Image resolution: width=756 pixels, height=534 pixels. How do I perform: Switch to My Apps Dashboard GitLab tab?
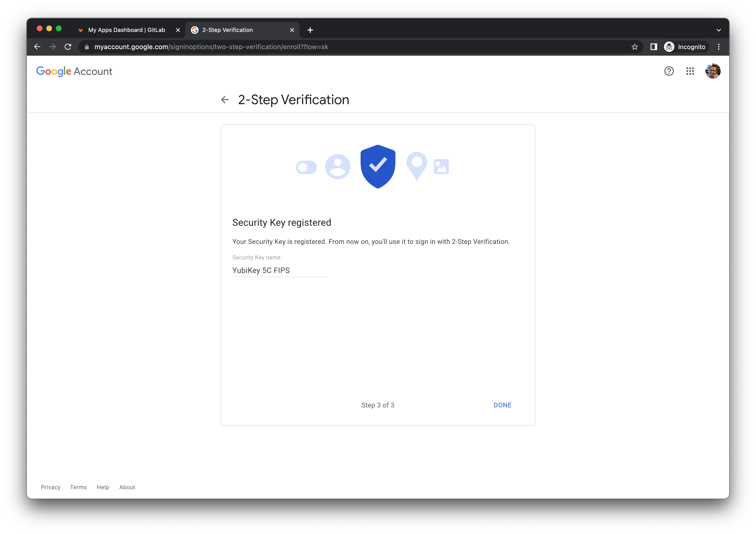(126, 30)
